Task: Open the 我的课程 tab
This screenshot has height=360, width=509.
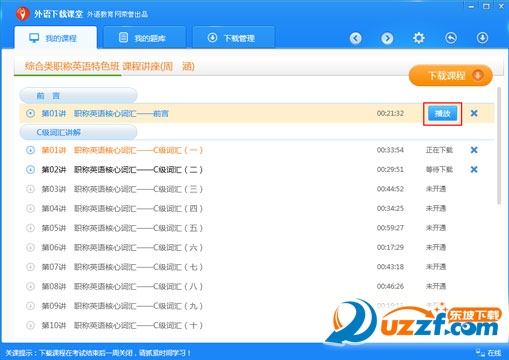Action: click(56, 38)
